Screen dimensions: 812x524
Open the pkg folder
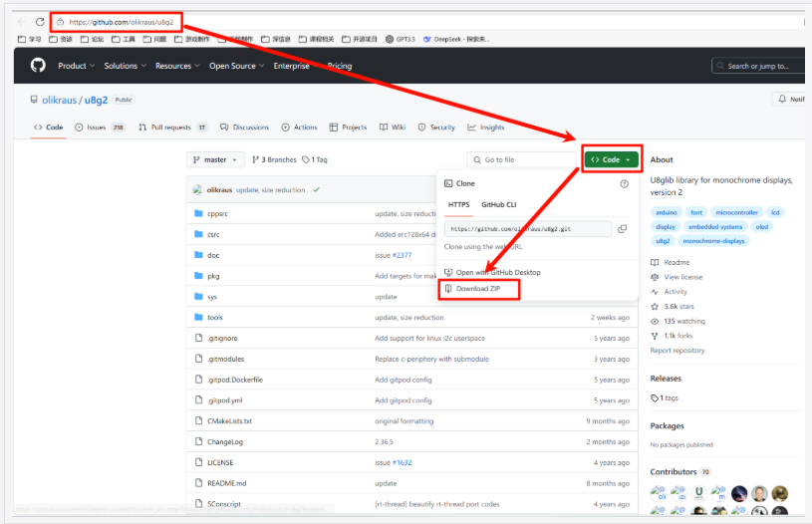(213, 276)
